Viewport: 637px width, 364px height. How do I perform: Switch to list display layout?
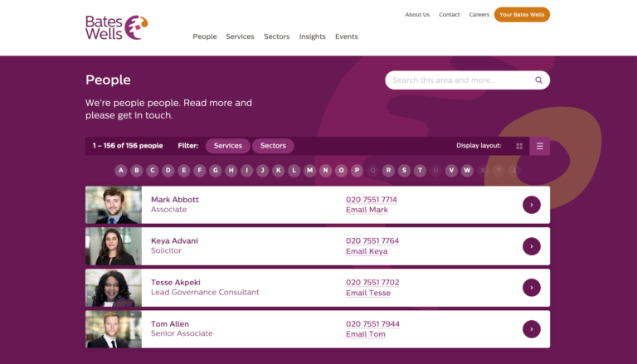pyautogui.click(x=539, y=146)
